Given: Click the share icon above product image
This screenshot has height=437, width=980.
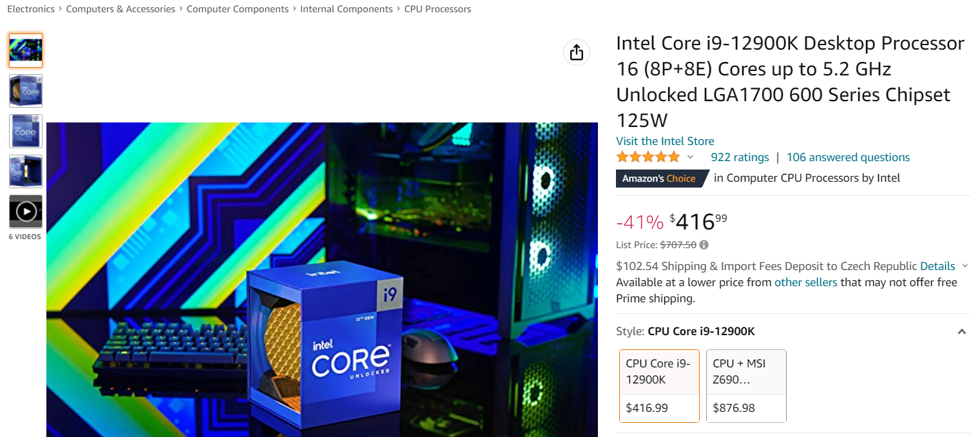Looking at the screenshot, I should click(x=577, y=52).
